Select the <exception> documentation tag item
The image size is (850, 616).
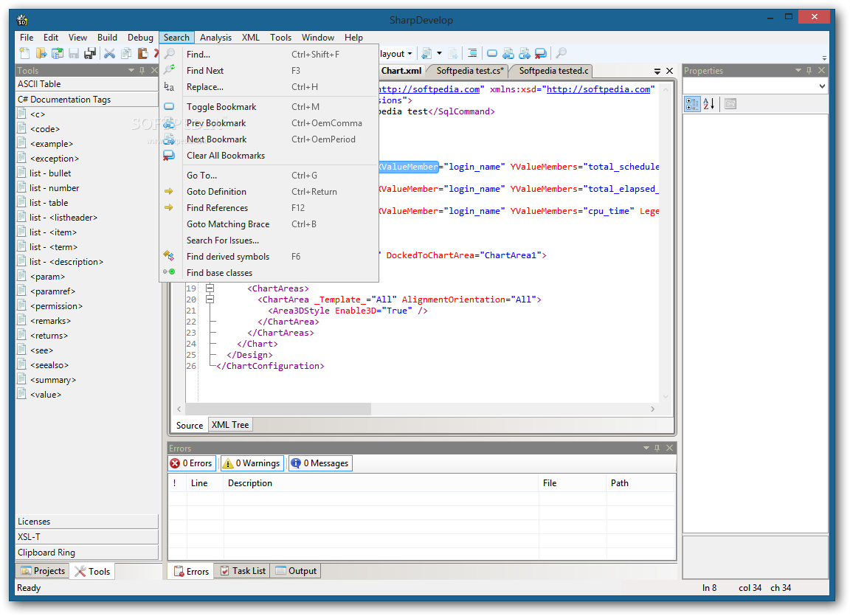coord(55,158)
